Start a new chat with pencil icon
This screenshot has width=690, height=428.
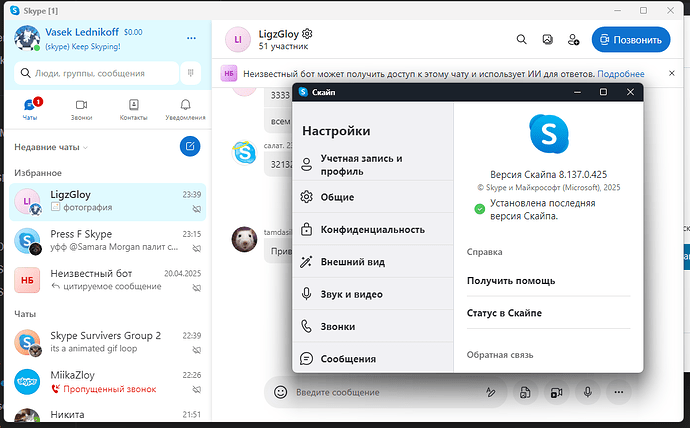[189, 147]
